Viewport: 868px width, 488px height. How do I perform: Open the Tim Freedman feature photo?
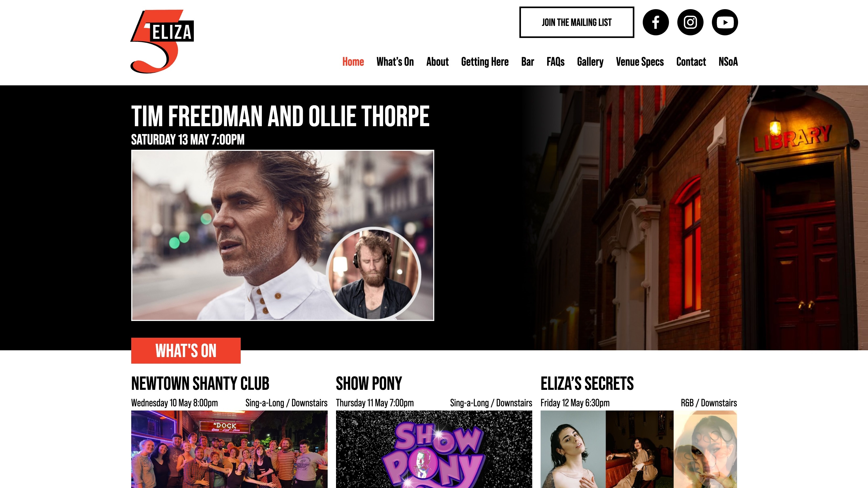[x=282, y=235]
